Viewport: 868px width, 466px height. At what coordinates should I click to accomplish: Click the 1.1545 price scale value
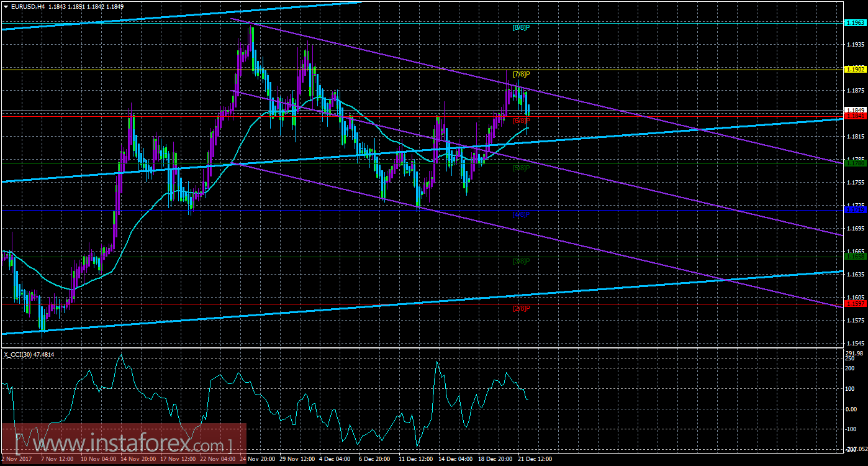pyautogui.click(x=855, y=344)
